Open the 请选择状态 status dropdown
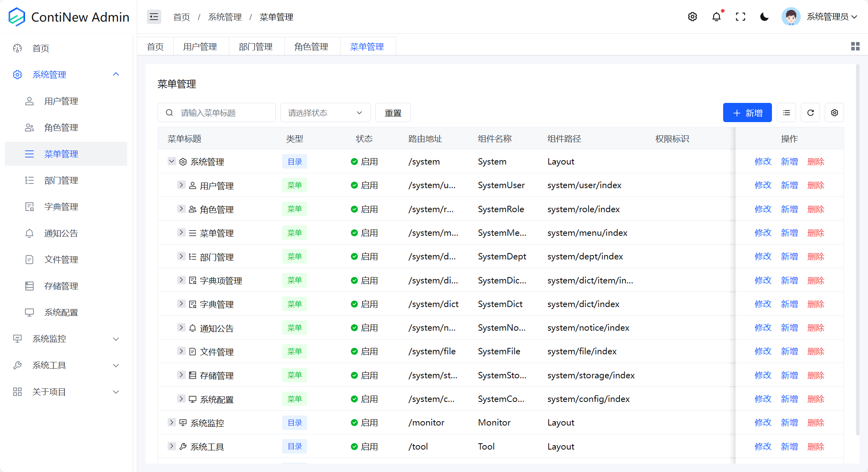 [325, 113]
